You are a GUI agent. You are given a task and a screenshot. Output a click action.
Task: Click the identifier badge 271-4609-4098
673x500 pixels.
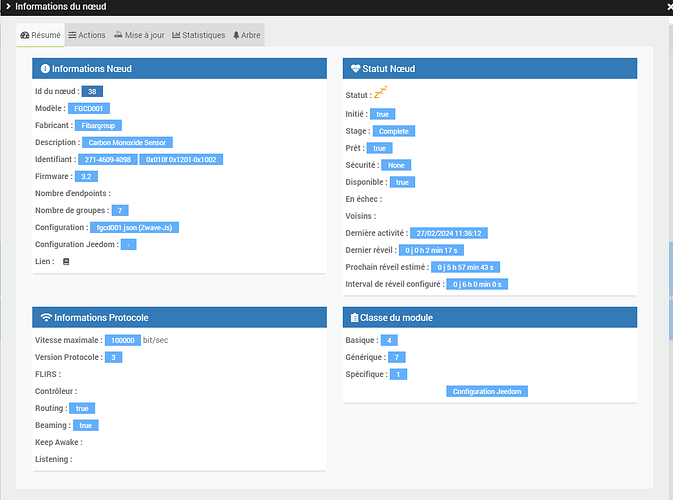108,160
